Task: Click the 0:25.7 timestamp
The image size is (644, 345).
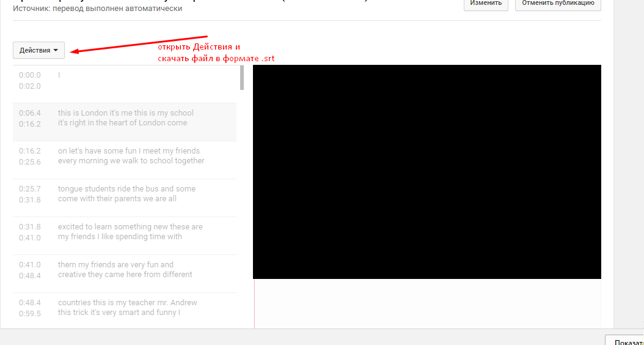Action: (30, 189)
